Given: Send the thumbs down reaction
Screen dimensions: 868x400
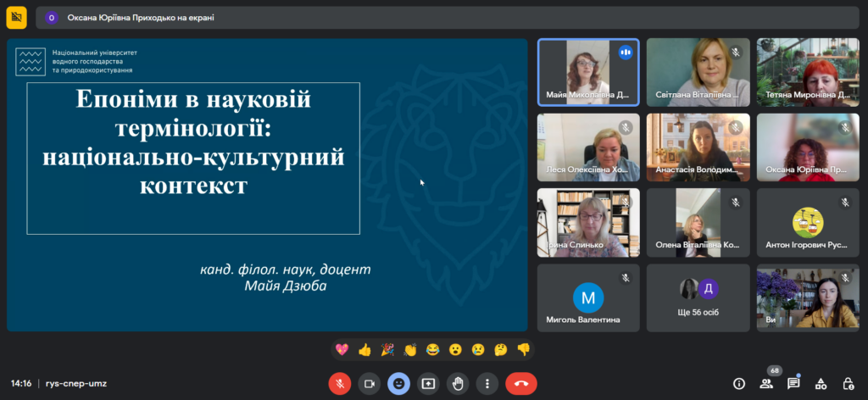Looking at the screenshot, I should click(523, 349).
